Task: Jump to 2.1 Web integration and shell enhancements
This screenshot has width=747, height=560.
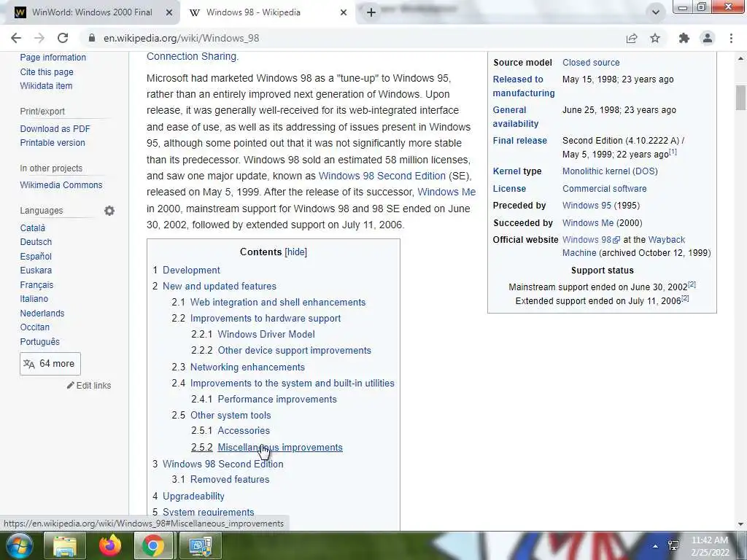Action: coord(278,302)
